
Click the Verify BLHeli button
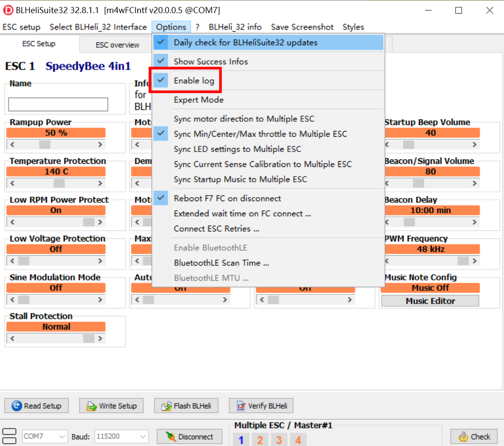261,406
